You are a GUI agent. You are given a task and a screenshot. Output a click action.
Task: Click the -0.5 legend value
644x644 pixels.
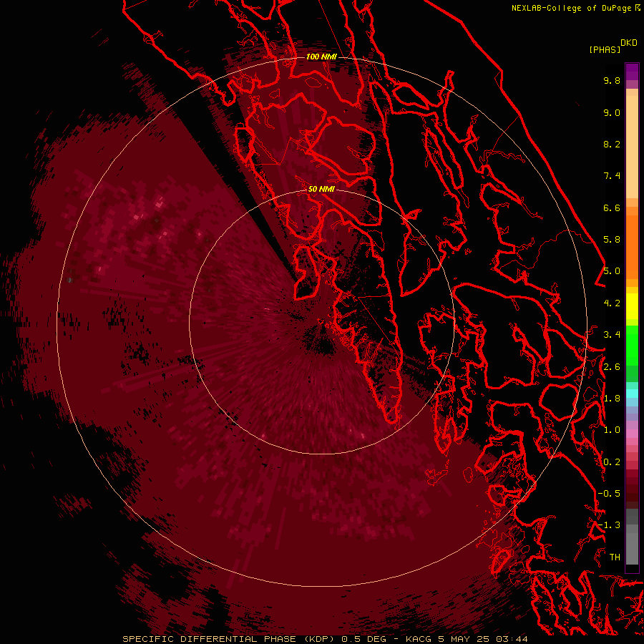pyautogui.click(x=609, y=494)
